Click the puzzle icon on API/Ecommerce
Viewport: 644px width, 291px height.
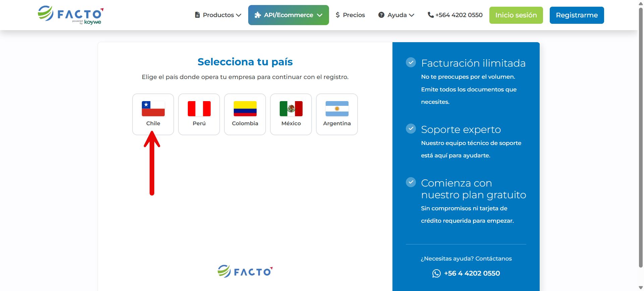pos(258,15)
